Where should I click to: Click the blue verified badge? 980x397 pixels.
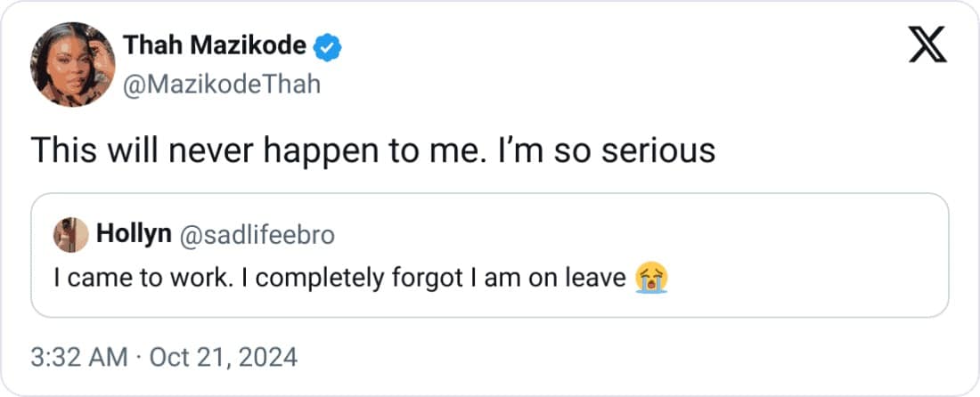coord(329,45)
